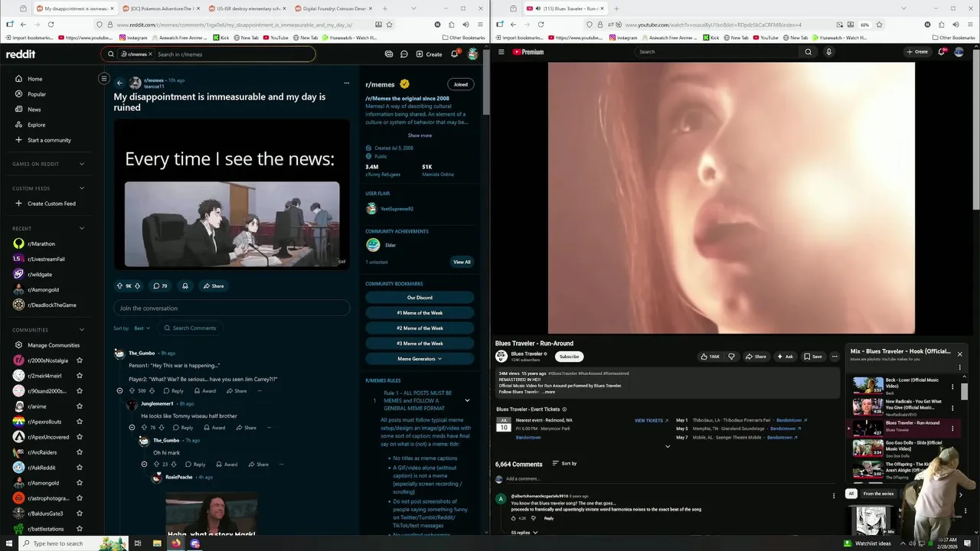Open YouTube guide hamburger menu
This screenshot has height=551, width=980.
tap(501, 52)
